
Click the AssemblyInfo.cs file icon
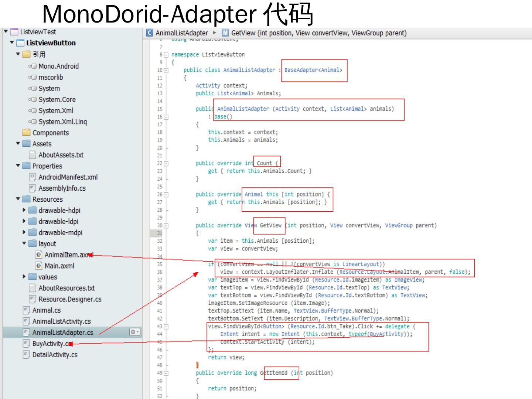[x=33, y=188]
